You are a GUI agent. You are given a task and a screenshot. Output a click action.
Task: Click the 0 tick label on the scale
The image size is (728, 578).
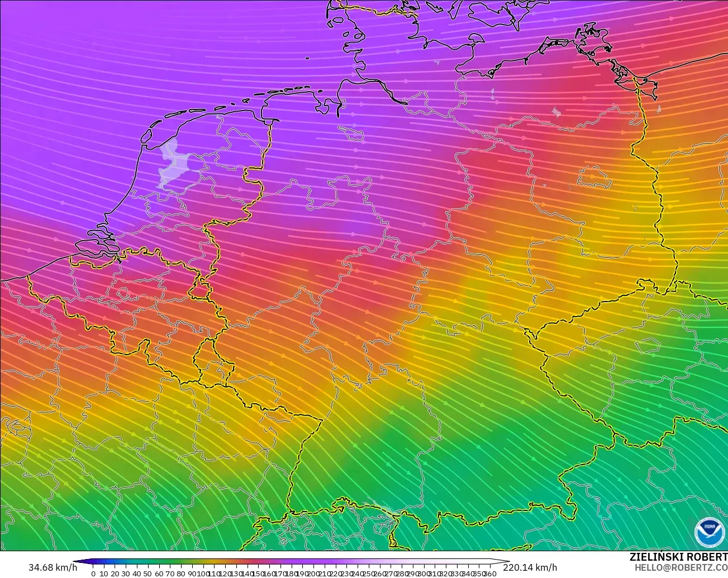[x=93, y=574]
